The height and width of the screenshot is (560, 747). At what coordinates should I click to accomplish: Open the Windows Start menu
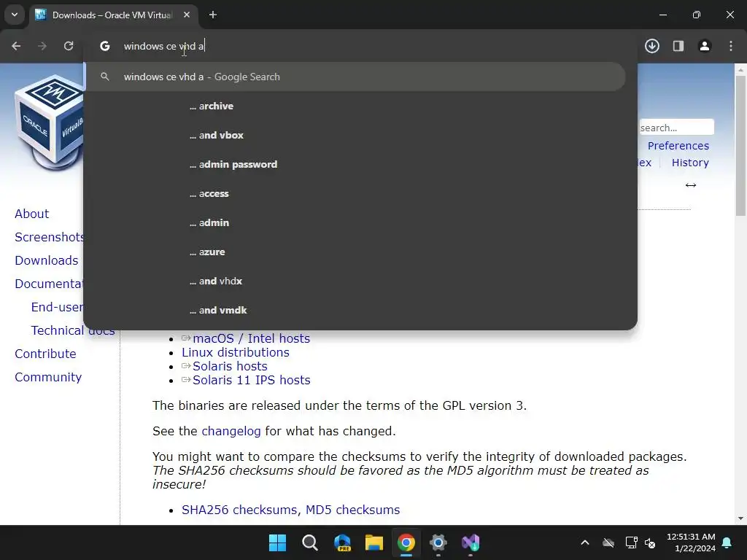coord(277,542)
